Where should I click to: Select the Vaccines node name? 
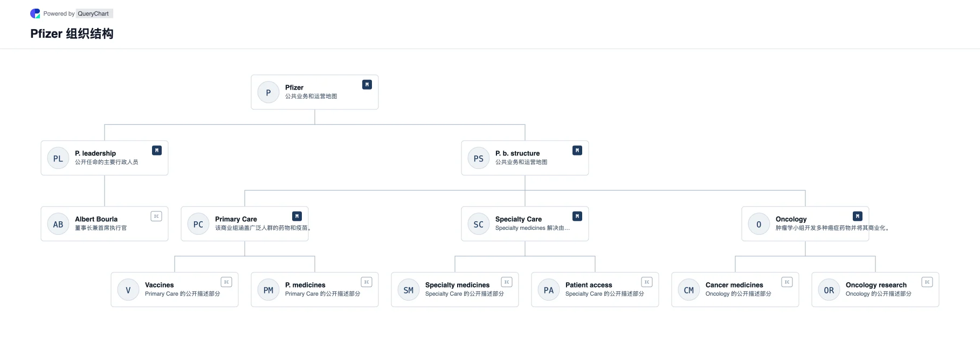[x=160, y=285]
